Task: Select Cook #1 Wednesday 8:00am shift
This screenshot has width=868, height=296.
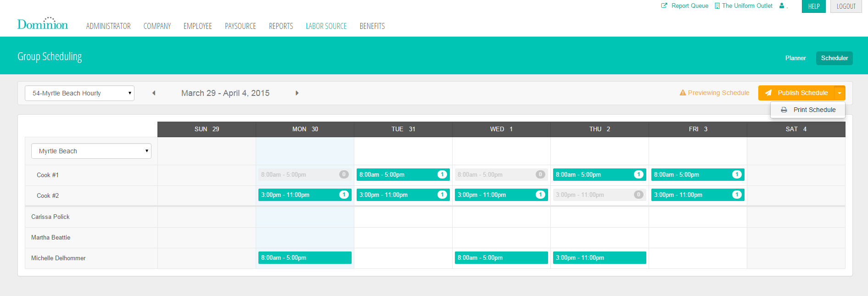Action: tap(501, 175)
